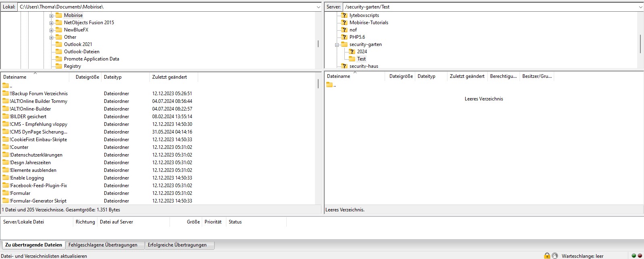
Task: Switch to Fehlgeschlagene Übertragungen tab
Action: point(103,245)
